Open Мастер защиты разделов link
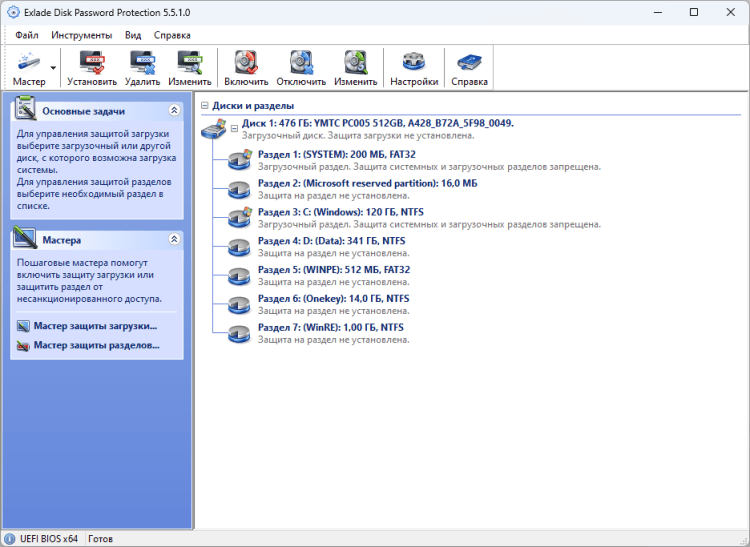This screenshot has width=750, height=547. (x=97, y=345)
